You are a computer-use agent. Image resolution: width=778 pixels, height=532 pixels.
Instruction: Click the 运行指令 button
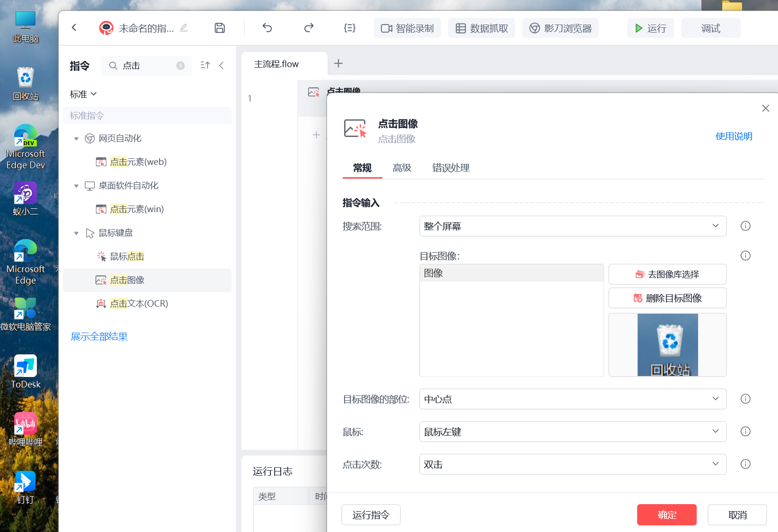[371, 515]
